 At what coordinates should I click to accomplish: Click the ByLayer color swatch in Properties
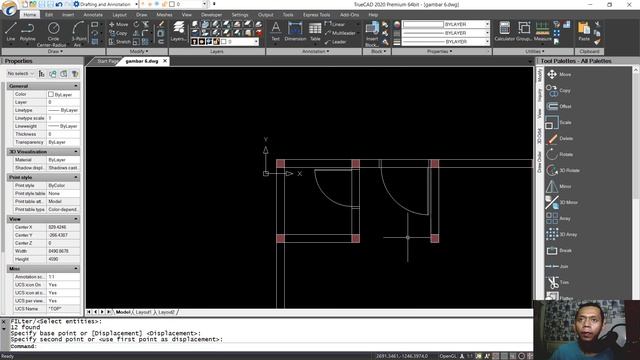(51, 94)
